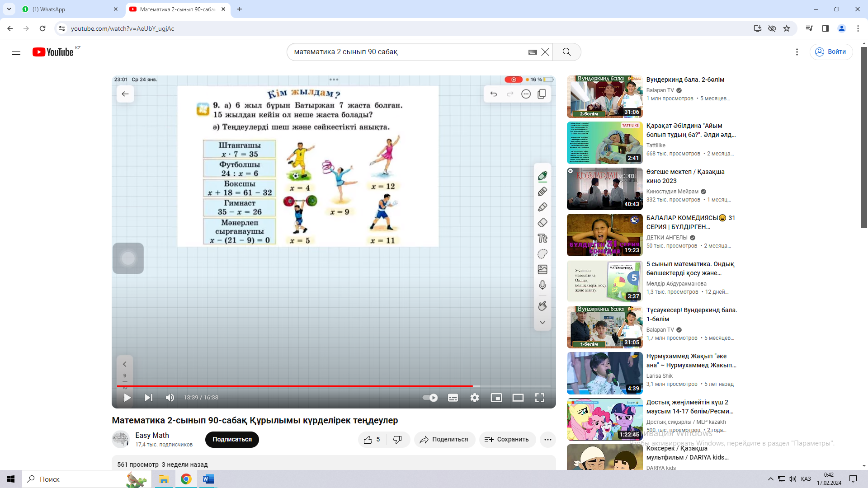Clear the search query text
Viewport: 868px width, 488px height.
545,52
